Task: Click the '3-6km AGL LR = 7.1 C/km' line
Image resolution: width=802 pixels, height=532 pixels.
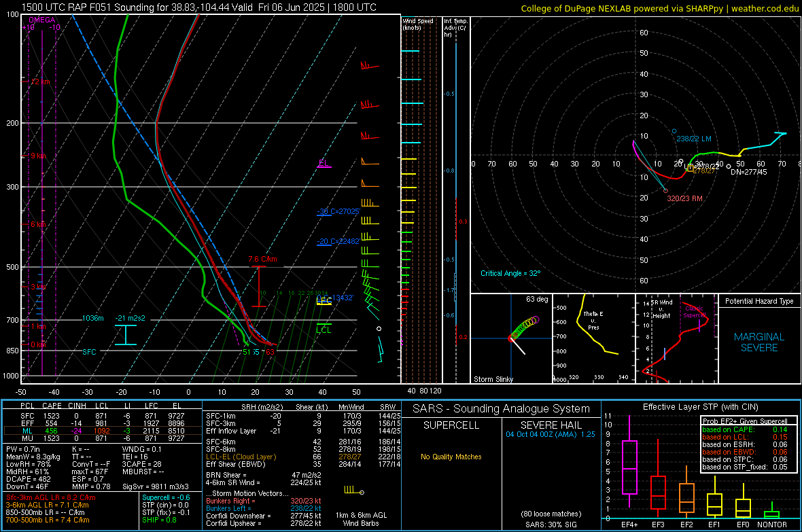Action: [47, 505]
